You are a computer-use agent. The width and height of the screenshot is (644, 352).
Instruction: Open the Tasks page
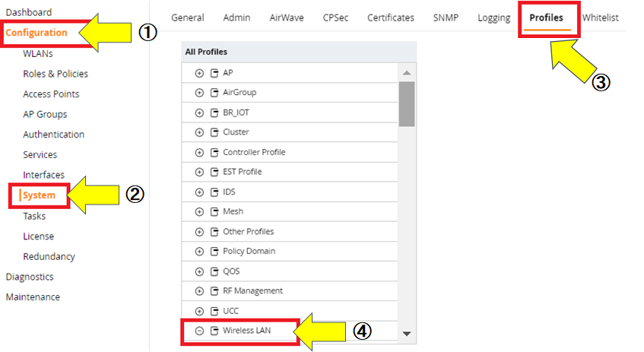(x=34, y=216)
